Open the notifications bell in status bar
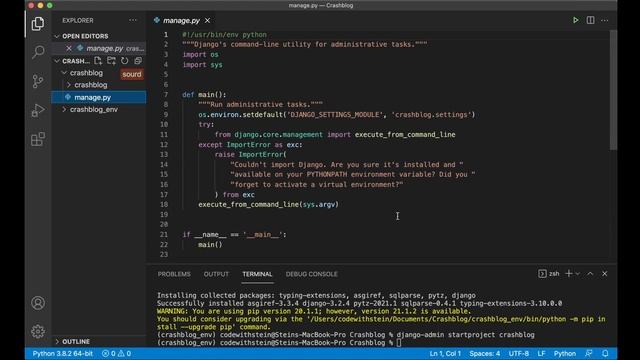 [x=605, y=353]
